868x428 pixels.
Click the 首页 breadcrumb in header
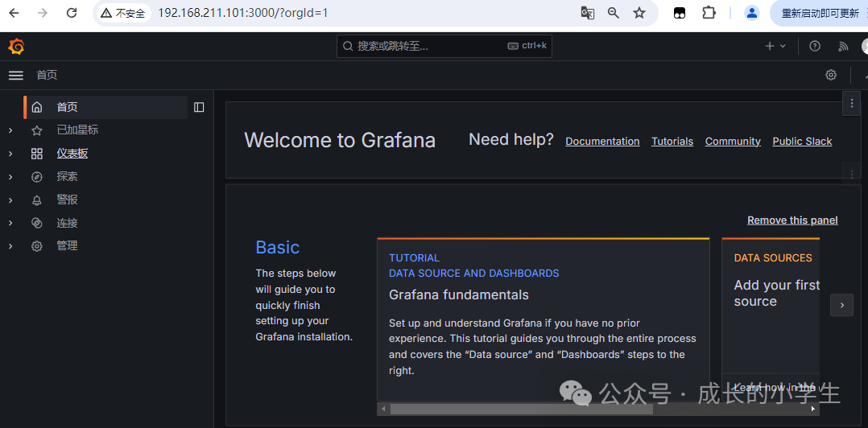coord(47,75)
